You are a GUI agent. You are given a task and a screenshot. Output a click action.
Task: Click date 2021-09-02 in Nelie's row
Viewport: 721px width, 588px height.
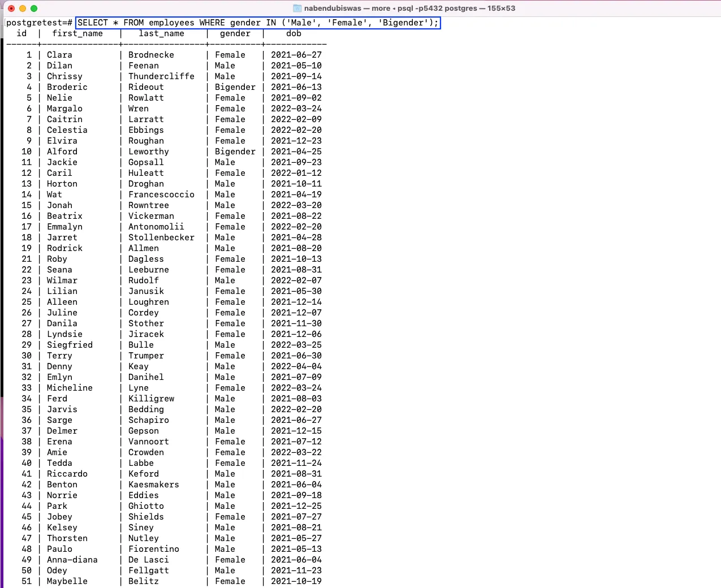pyautogui.click(x=296, y=98)
